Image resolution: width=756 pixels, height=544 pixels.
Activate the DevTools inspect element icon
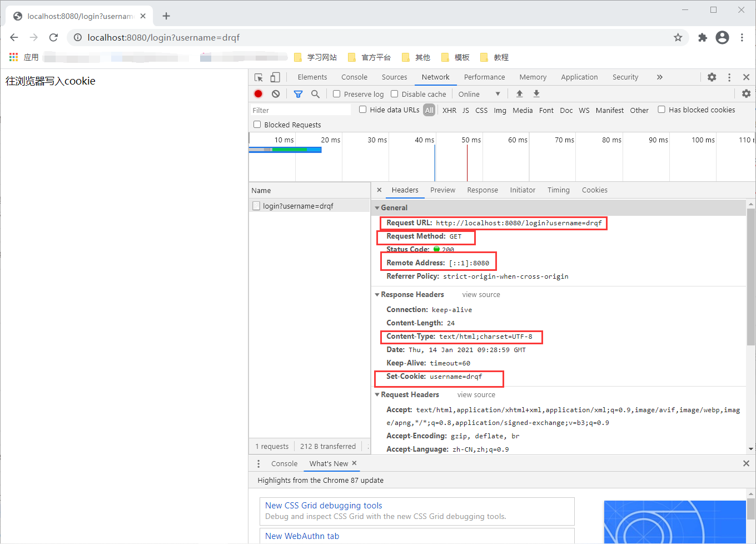click(x=258, y=77)
